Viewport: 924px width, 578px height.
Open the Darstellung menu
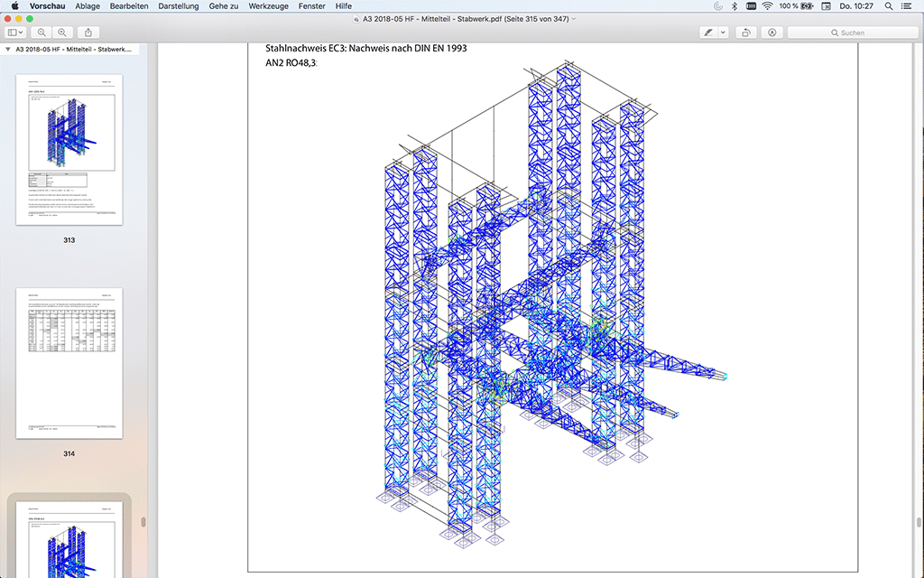(x=178, y=6)
